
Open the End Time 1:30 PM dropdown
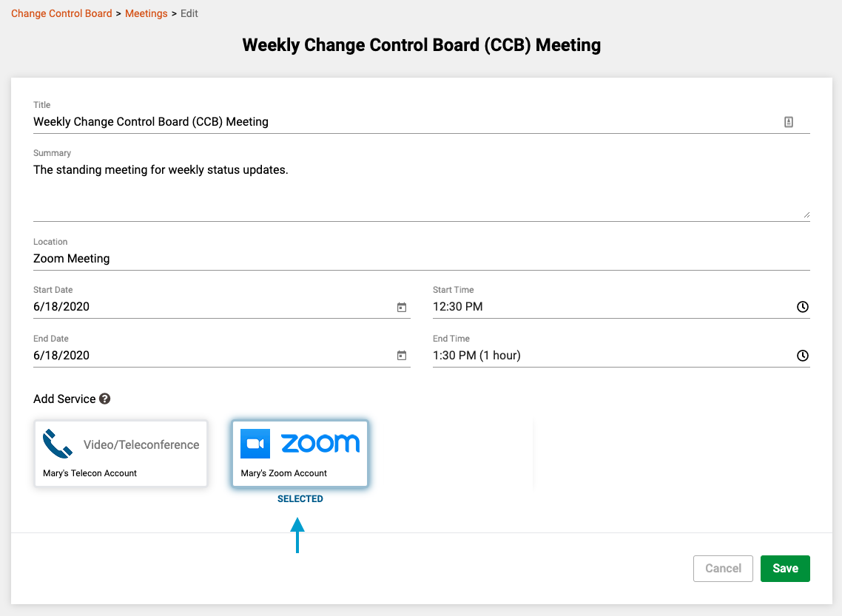point(621,355)
